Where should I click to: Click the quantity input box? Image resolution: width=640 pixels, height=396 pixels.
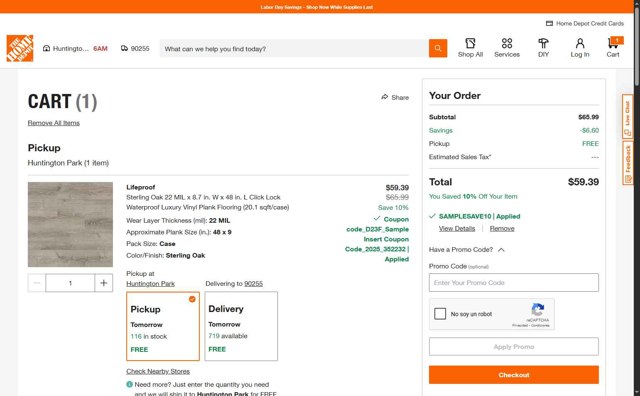70,283
